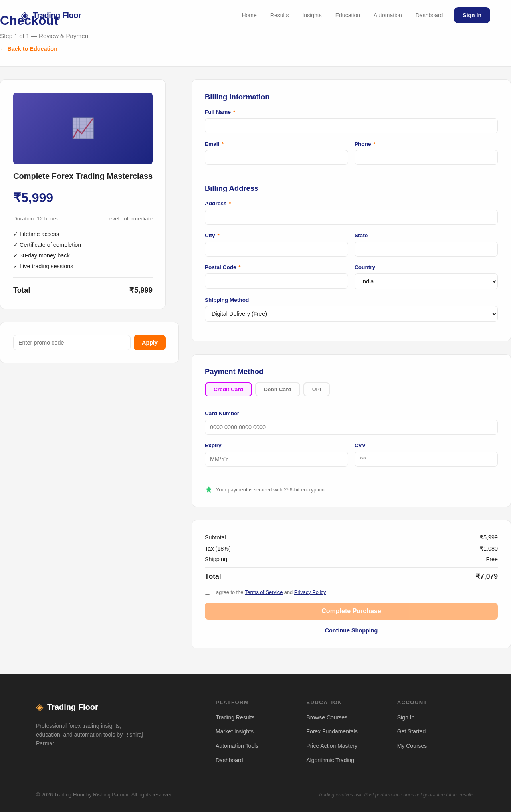Apply the promo code with Apply button
Viewport: 511px width, 812px height.
pos(150,343)
